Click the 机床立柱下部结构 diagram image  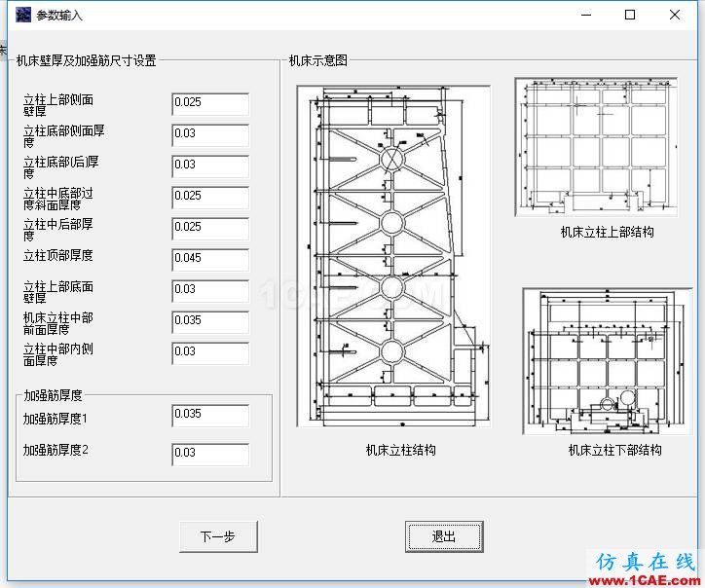click(x=608, y=361)
